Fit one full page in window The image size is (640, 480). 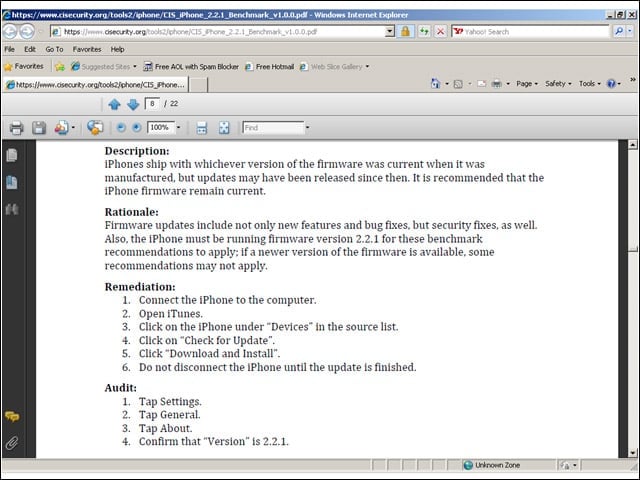[224, 128]
